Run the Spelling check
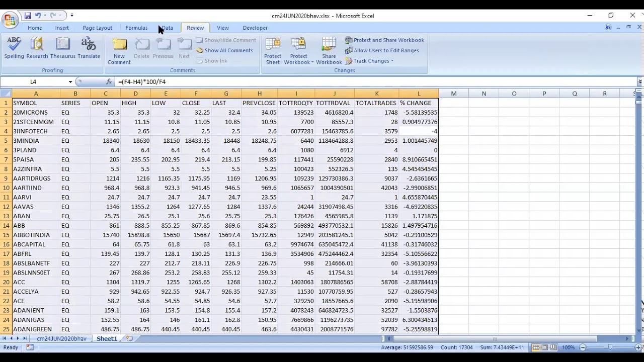 pyautogui.click(x=14, y=48)
